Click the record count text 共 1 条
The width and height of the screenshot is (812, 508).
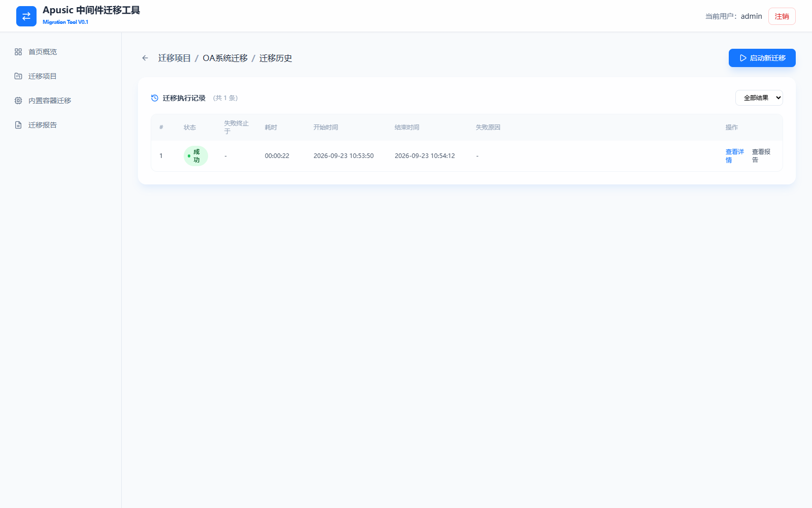tap(225, 98)
